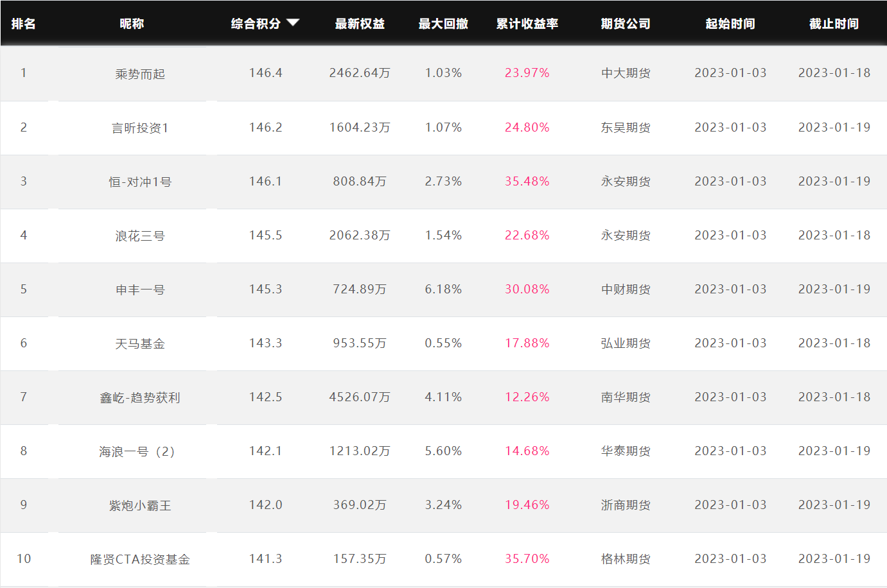Select rank number 9 cell
Viewport: 887px width, 588px height.
pos(24,505)
